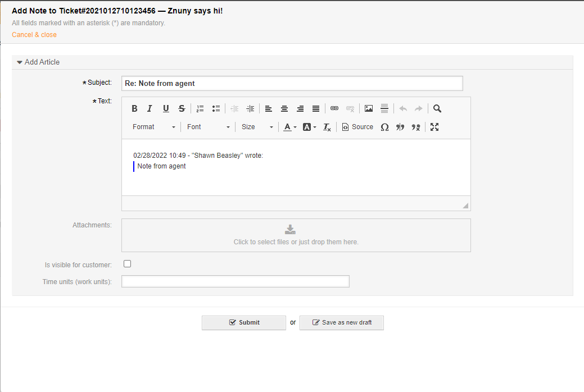Remove formatting from selected text
584x392 pixels.
(327, 127)
